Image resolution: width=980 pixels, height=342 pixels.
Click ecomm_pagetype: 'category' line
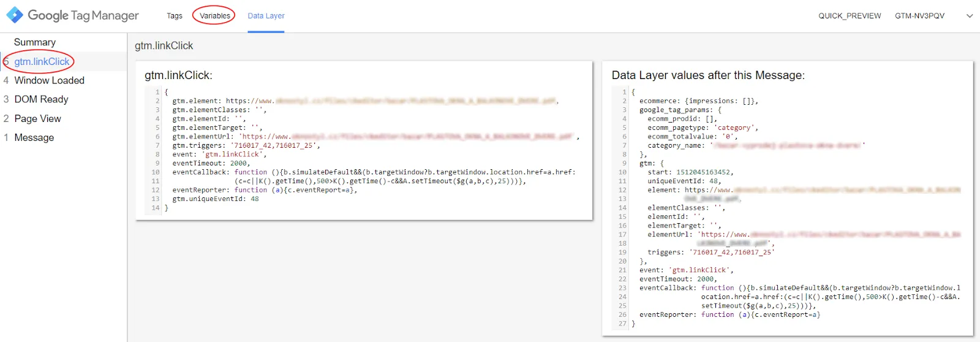tap(703, 128)
